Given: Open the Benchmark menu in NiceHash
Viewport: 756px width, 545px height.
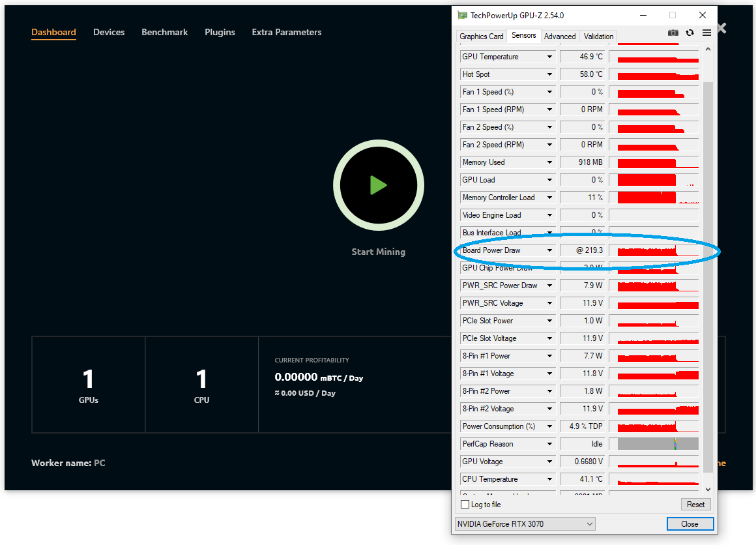Looking at the screenshot, I should pyautogui.click(x=164, y=31).
